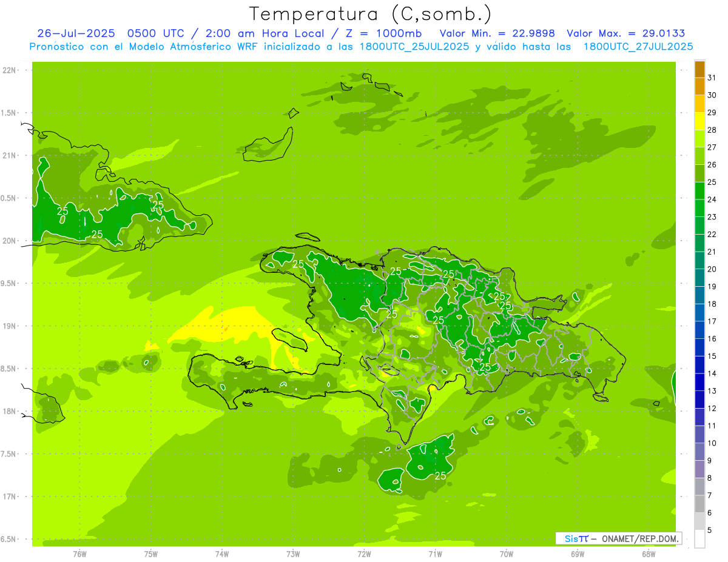Image resolution: width=728 pixels, height=562 pixels.
Task: Click the '73W' longitude axis label
Action: point(293,554)
